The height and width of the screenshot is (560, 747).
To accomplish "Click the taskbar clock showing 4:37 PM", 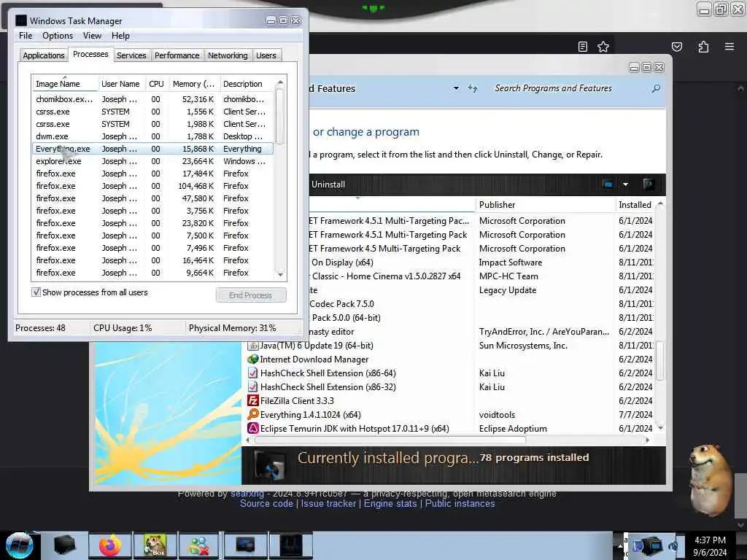I will click(x=710, y=545).
